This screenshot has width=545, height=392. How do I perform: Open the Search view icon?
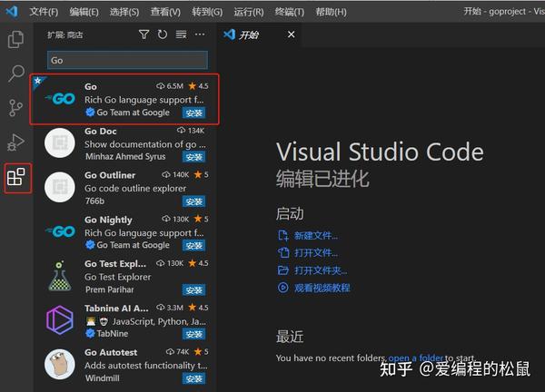point(16,73)
